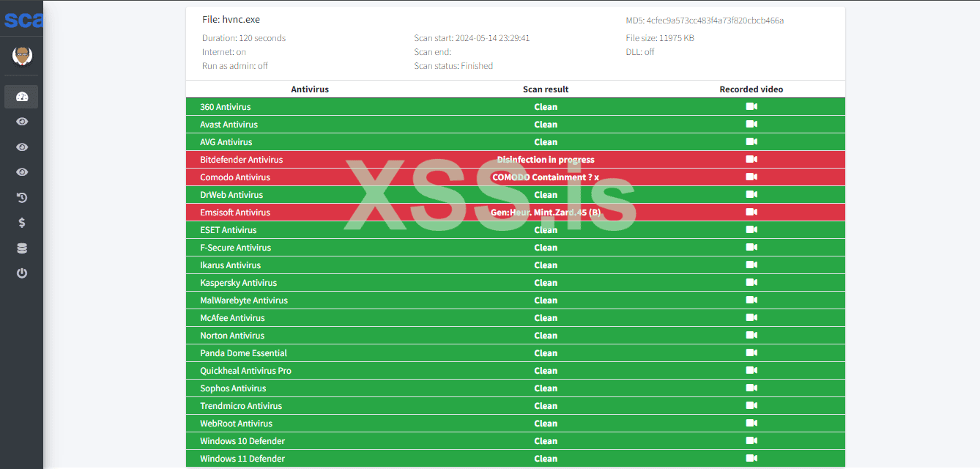Click the Disinfection in progress result
The image size is (980, 469).
[546, 160]
